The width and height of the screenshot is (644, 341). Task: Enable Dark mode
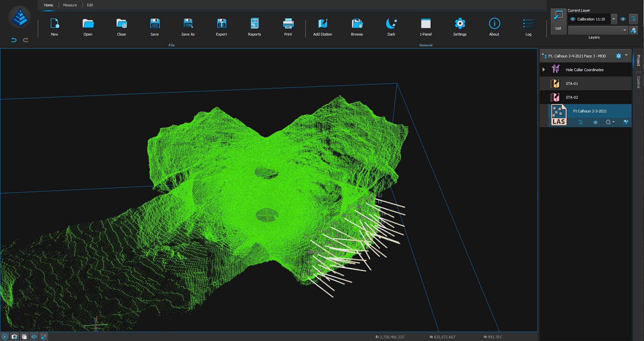[x=391, y=27]
